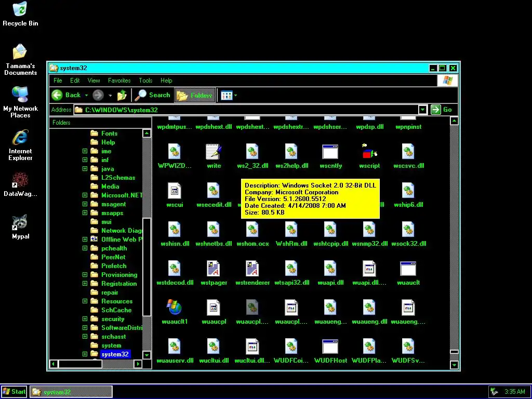Click the folder tree scroll-up arrow

[147, 134]
